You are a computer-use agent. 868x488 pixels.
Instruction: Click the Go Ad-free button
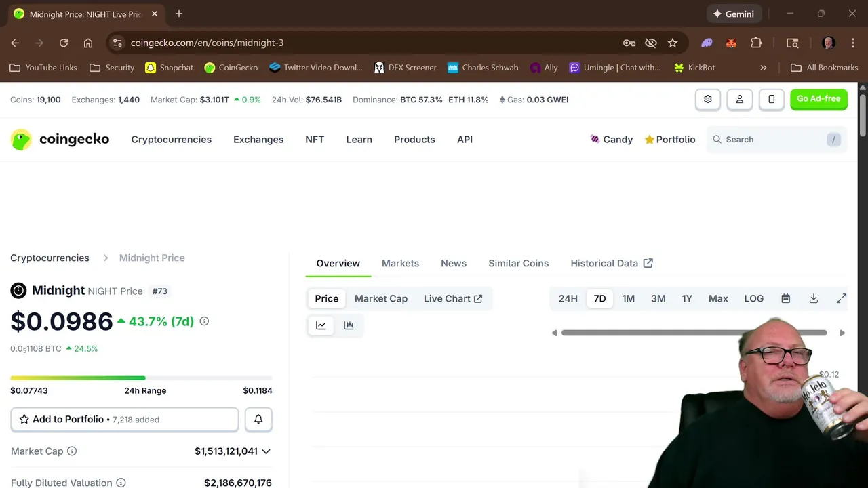pyautogui.click(x=818, y=99)
